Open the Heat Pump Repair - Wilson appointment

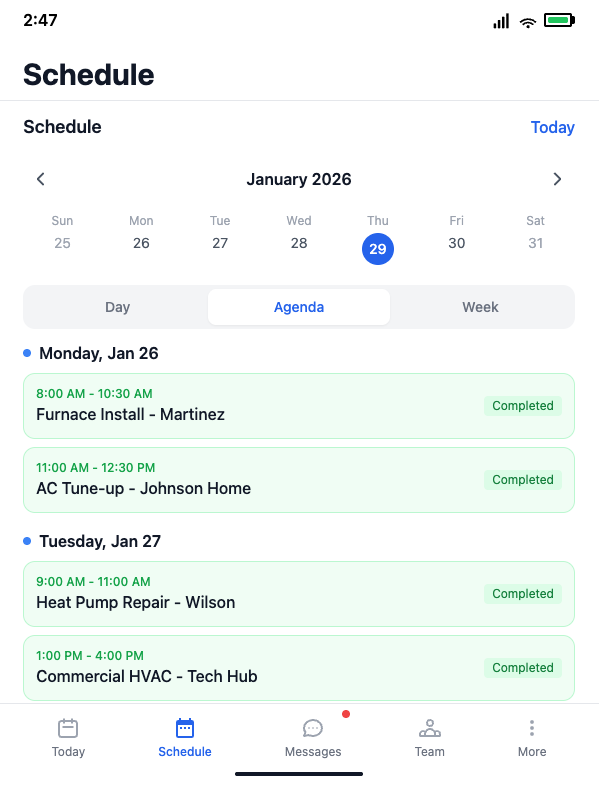coord(298,594)
